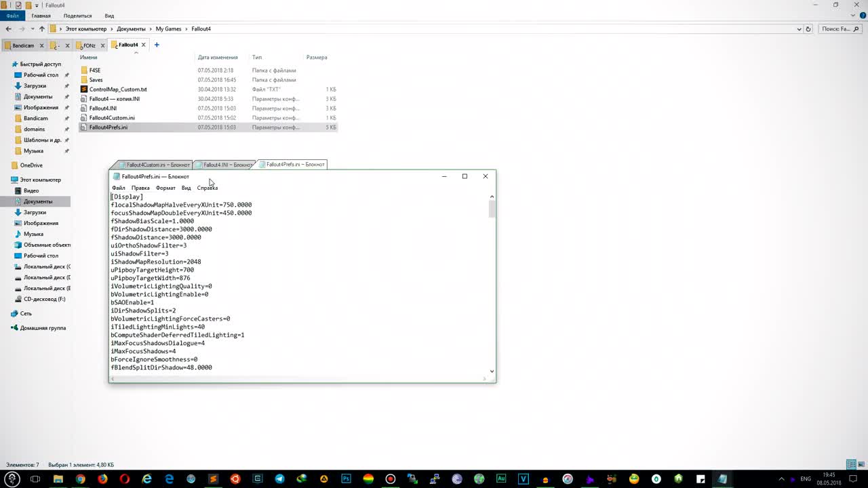868x488 pixels.
Task: Open Photoshop from the taskbar
Action: pos(346,479)
